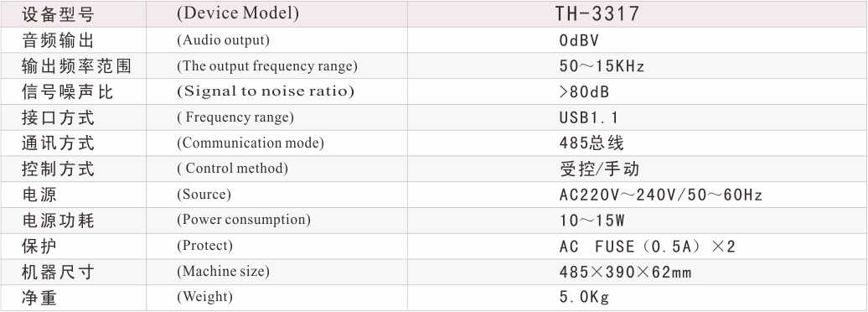The image size is (868, 312).
Task: Click the Power consumption label
Action: pos(244,220)
